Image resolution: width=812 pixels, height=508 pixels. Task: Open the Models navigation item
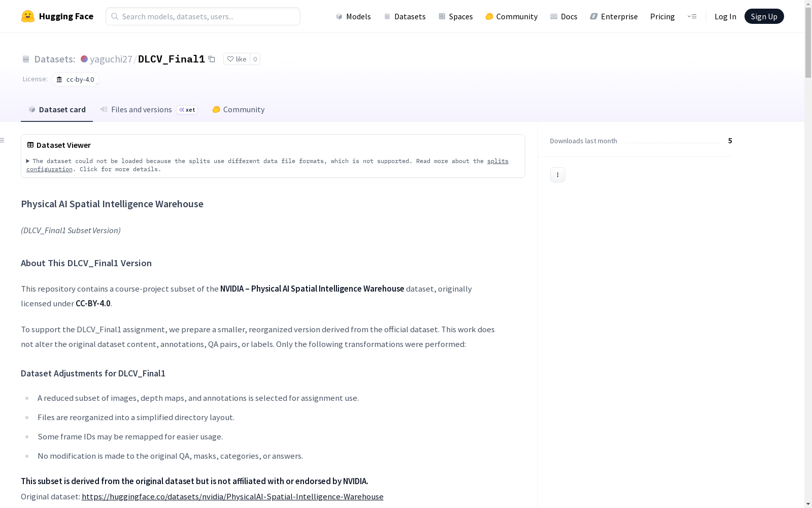tap(353, 16)
